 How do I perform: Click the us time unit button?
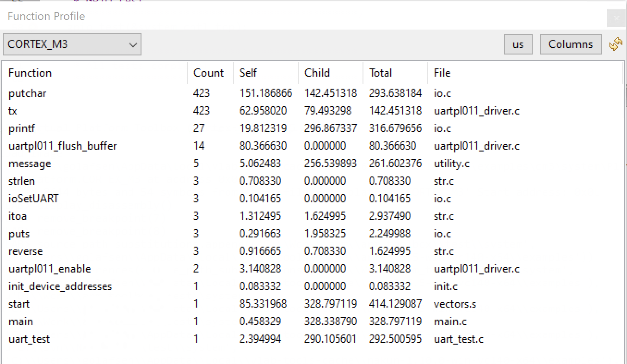click(518, 44)
